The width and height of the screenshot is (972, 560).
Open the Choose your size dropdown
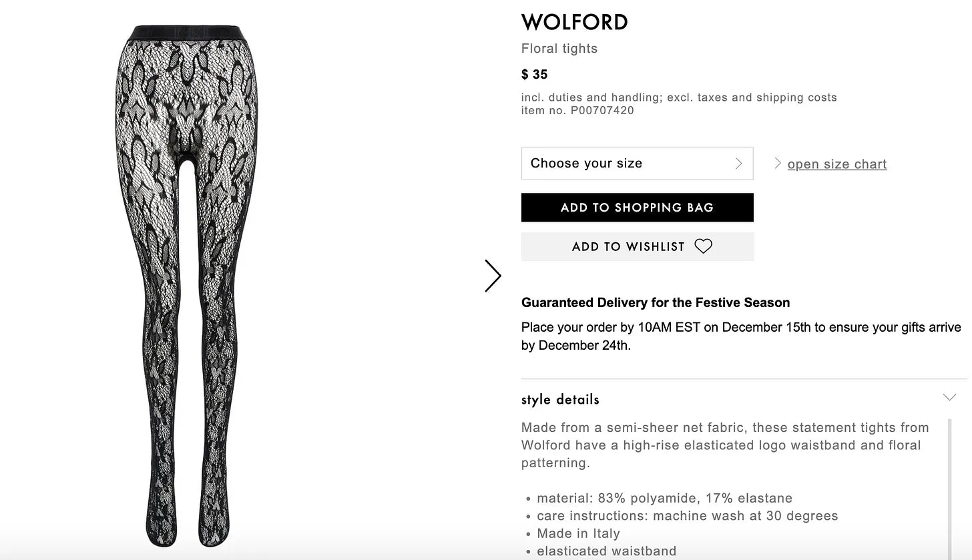(636, 164)
